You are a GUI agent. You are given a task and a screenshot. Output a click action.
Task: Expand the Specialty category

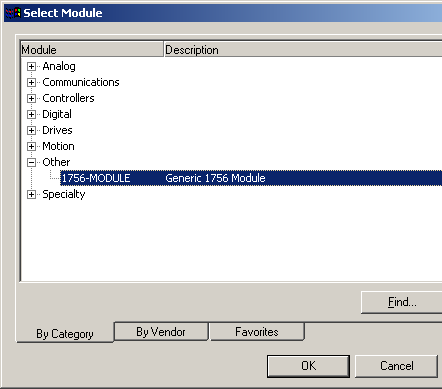[31, 194]
